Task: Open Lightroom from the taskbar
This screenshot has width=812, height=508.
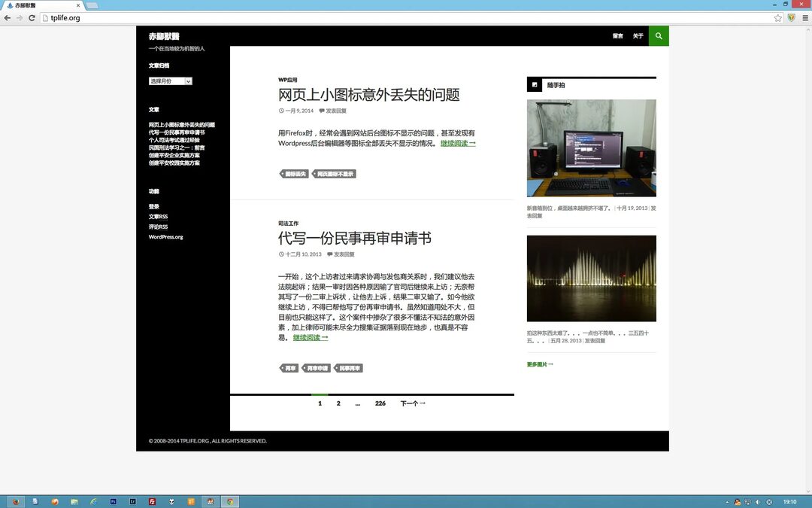Action: point(132,501)
